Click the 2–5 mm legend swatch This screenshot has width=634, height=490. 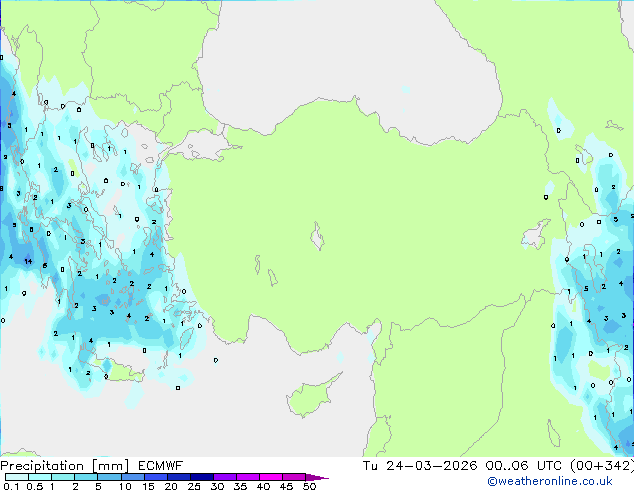[x=86, y=477]
